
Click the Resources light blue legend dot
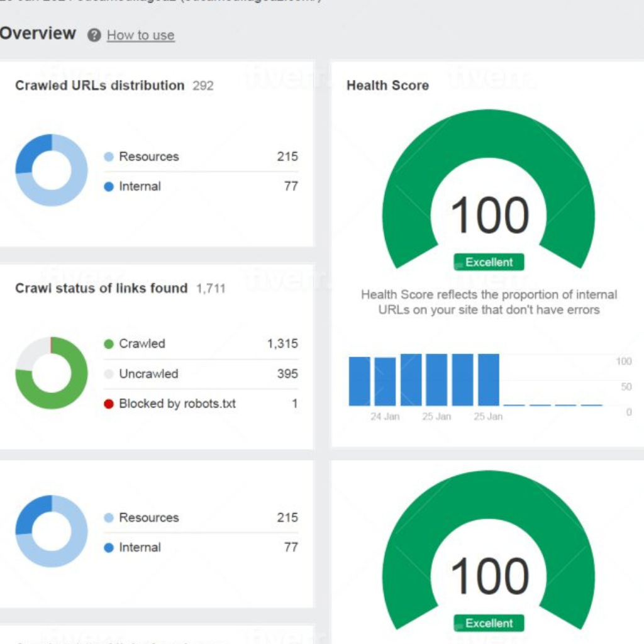(109, 157)
